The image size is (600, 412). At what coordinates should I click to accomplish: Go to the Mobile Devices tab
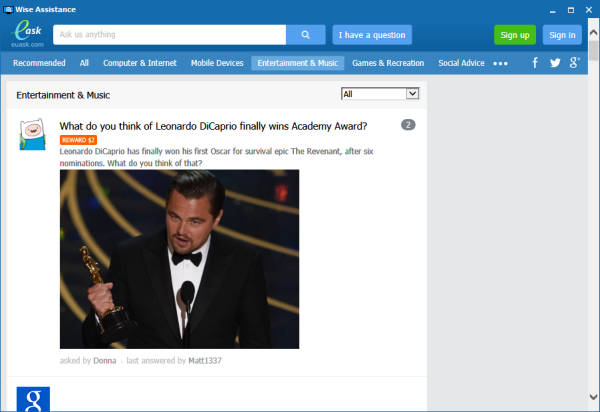tap(217, 63)
